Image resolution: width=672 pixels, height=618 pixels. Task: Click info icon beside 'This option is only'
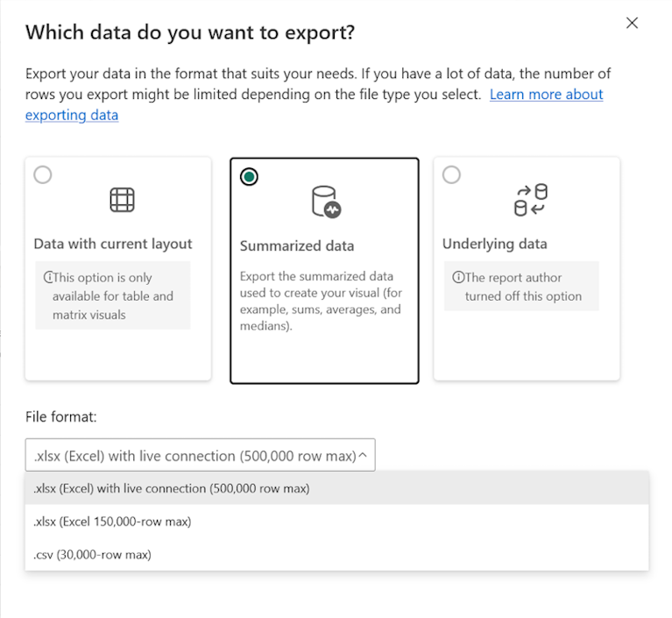point(48,278)
